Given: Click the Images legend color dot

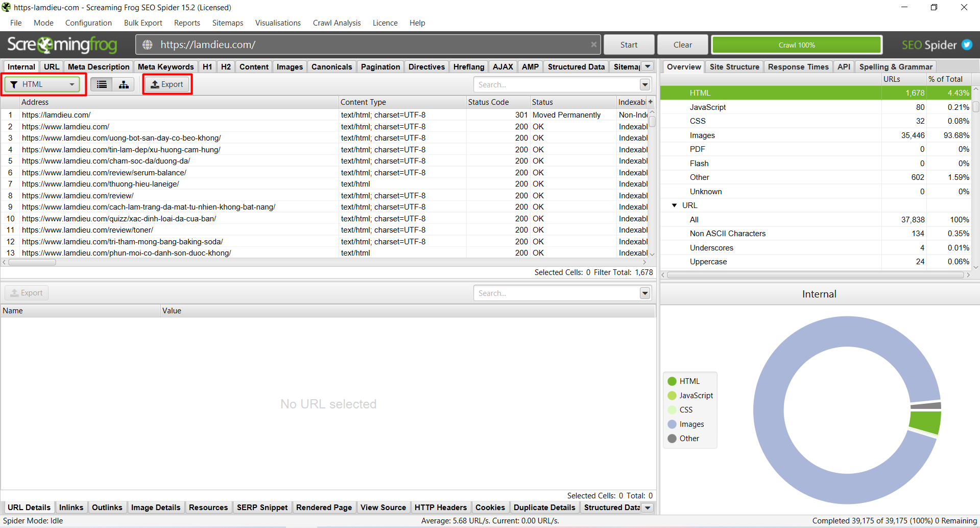Looking at the screenshot, I should [672, 424].
